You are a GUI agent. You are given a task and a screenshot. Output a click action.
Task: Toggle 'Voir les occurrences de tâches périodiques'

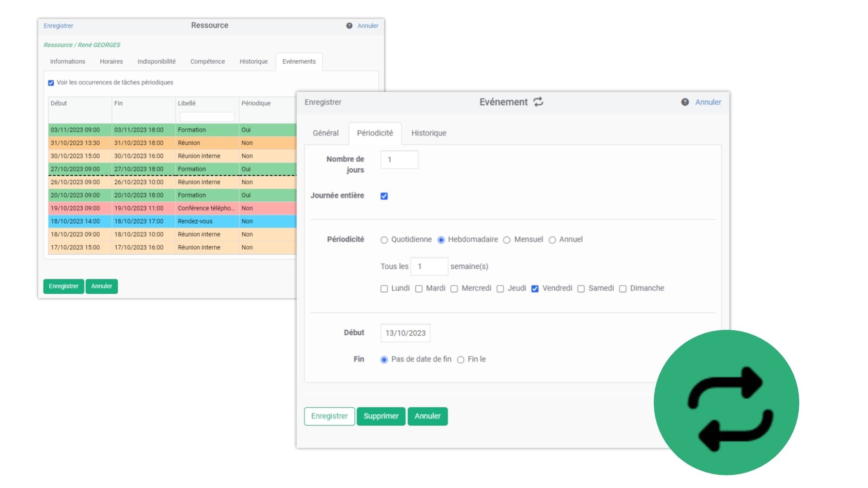click(x=51, y=83)
